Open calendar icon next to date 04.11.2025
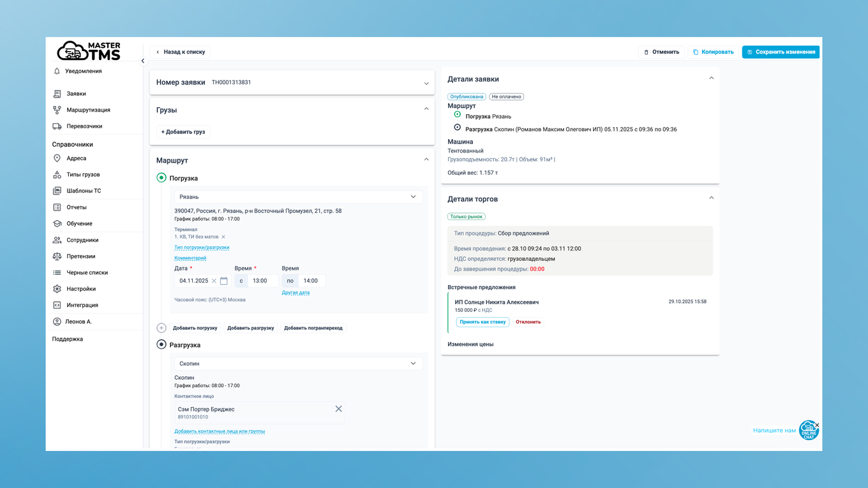This screenshot has height=488, width=868. coord(224,281)
